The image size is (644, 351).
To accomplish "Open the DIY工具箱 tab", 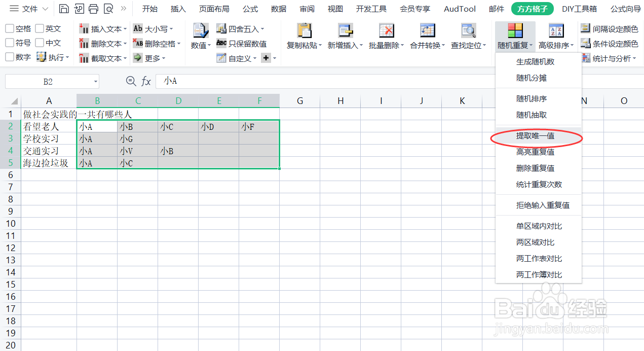I will pyautogui.click(x=579, y=9).
